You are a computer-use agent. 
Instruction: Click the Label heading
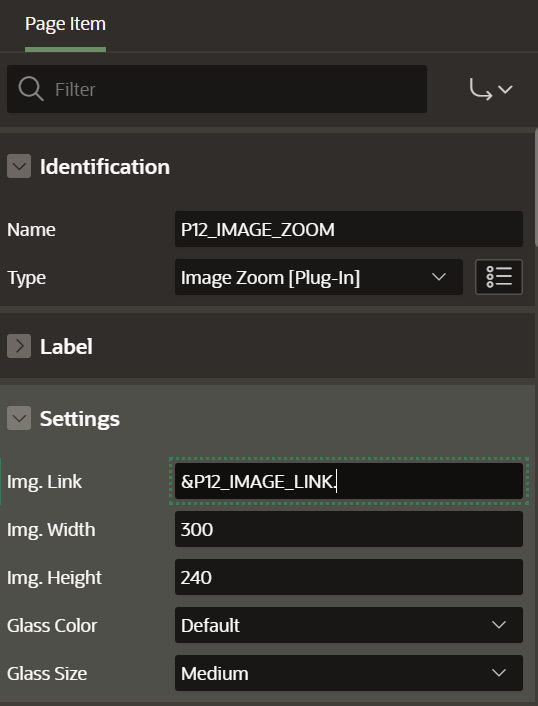[66, 346]
